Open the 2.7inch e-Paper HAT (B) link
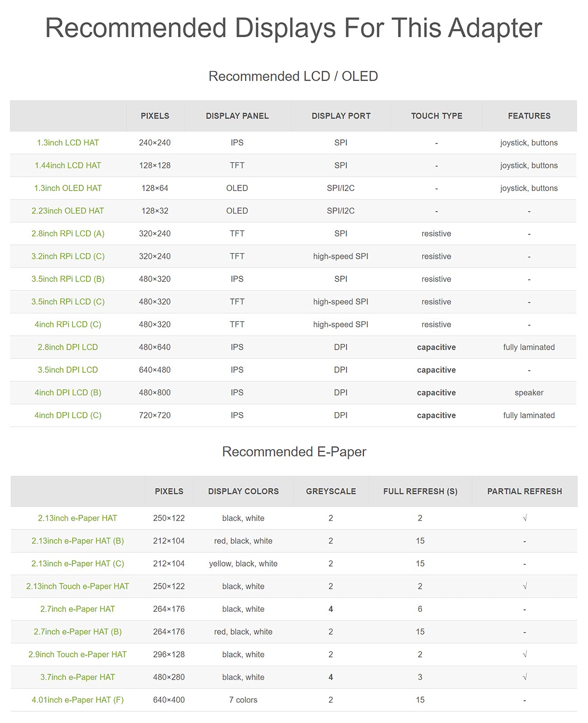 tap(78, 632)
